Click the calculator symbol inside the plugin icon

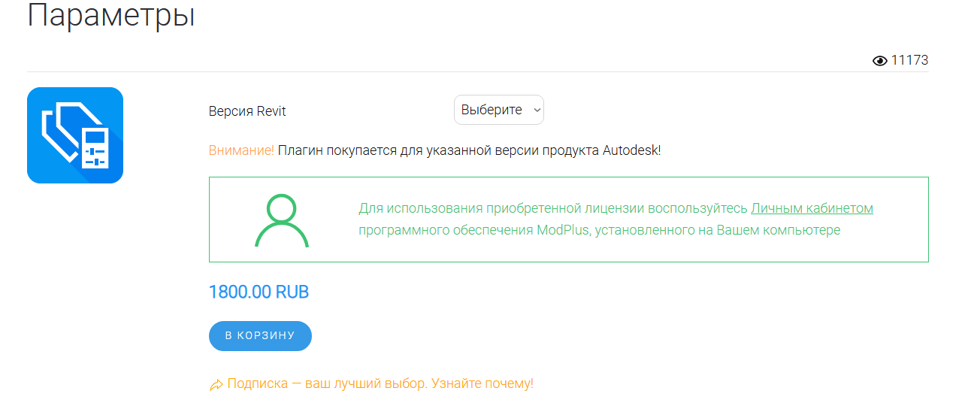coord(95,147)
